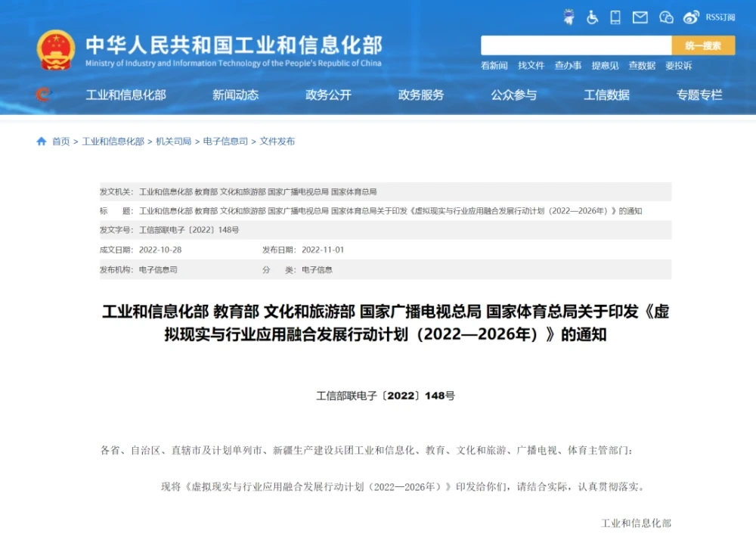The image size is (756, 534).
Task: Click the 发布日期 value 2022-11-01
Action: tap(323, 250)
